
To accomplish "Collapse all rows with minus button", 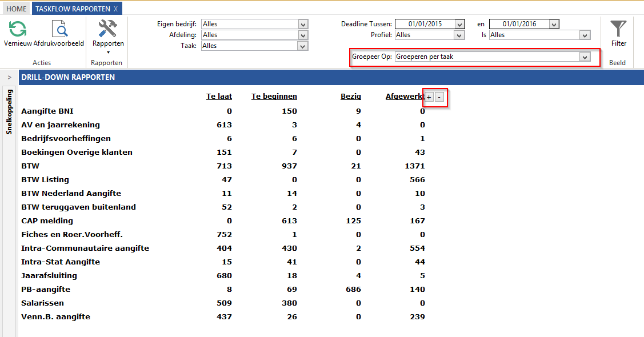I will [x=439, y=97].
